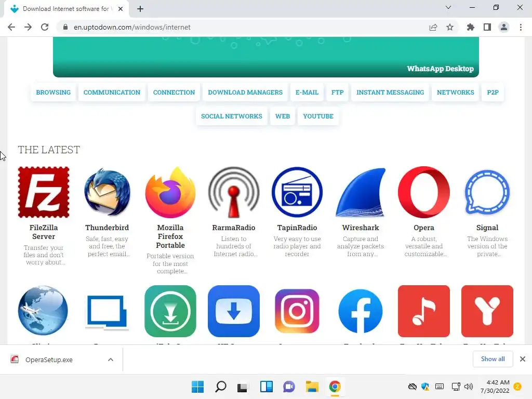The height and width of the screenshot is (399, 532).
Task: Open the WhatsApp Desktop banner
Action: tap(265, 57)
